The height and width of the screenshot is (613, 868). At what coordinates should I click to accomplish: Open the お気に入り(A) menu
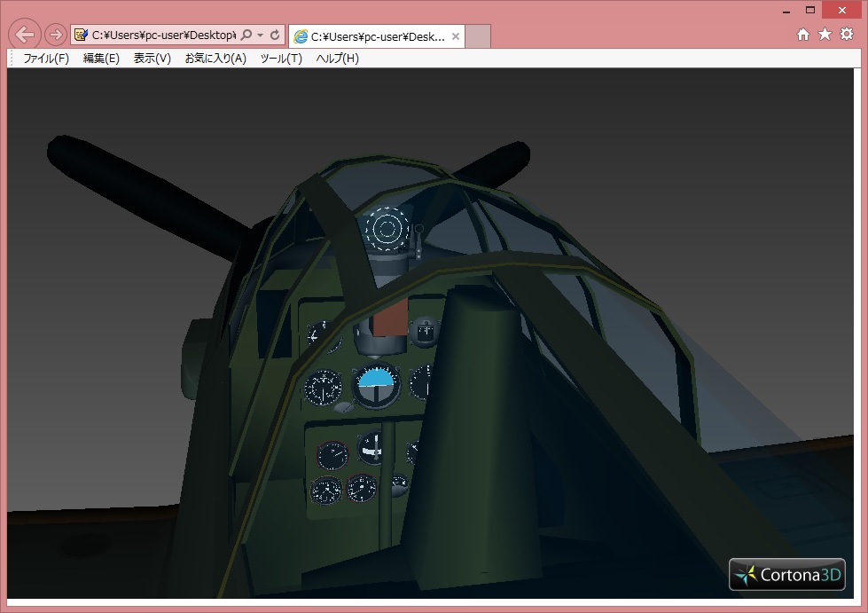coord(215,59)
